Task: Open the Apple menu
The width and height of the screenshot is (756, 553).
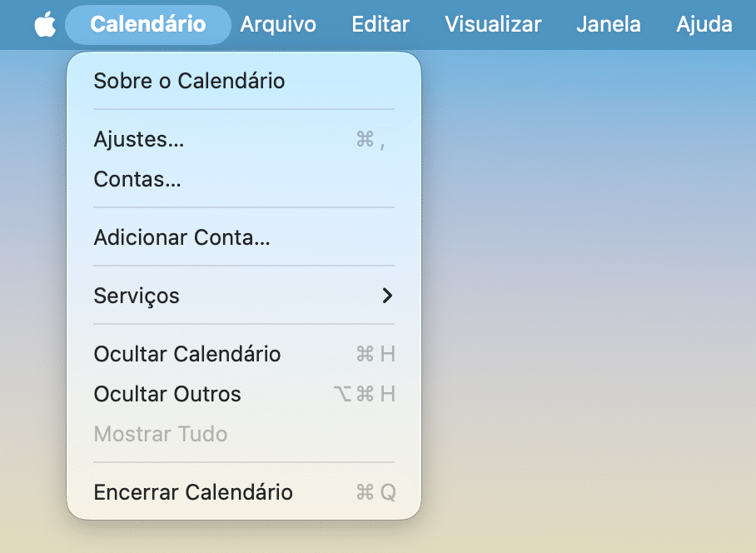Action: point(44,24)
